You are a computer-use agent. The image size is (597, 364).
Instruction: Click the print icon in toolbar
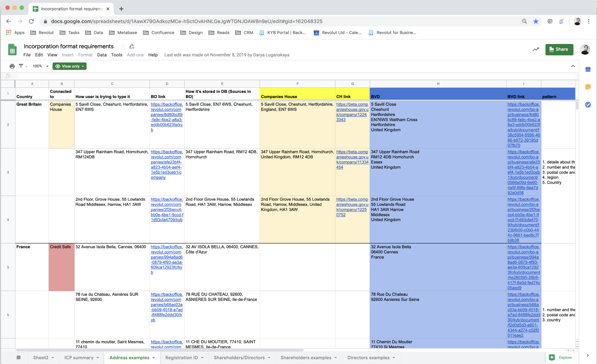coord(12,66)
